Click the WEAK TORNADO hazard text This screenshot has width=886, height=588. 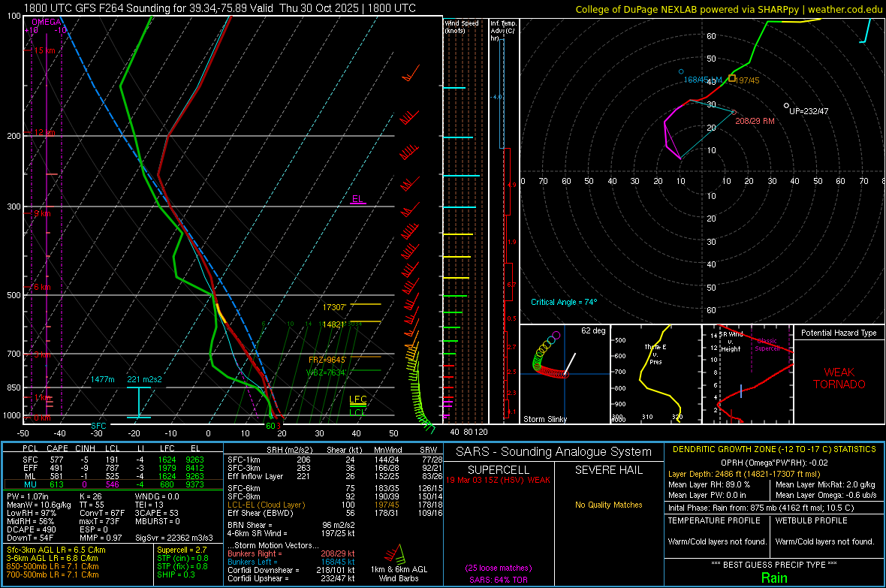[x=839, y=378]
